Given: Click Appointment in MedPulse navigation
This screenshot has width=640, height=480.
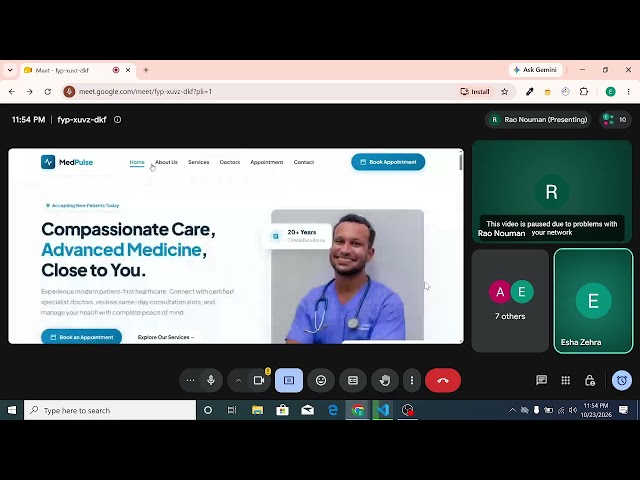Looking at the screenshot, I should [267, 162].
